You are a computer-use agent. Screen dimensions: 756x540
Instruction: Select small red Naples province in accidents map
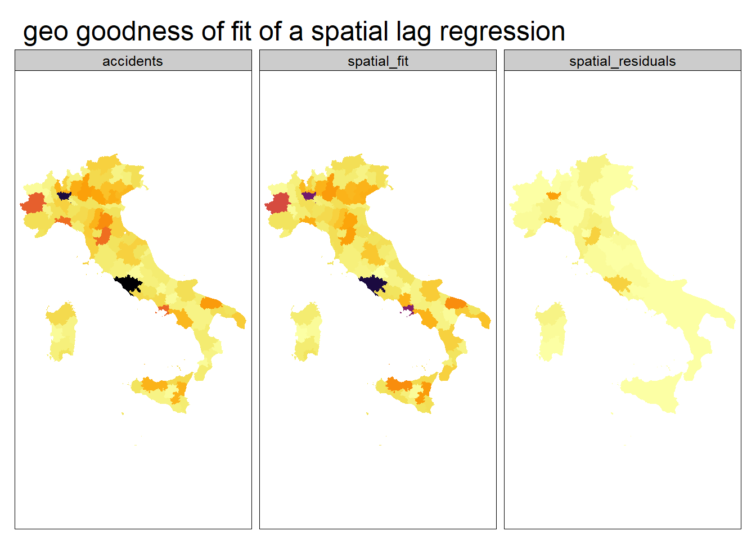tap(164, 308)
